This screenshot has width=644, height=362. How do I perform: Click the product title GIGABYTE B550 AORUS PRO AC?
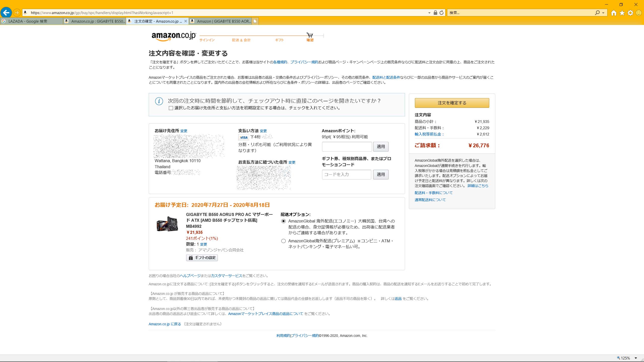click(229, 220)
